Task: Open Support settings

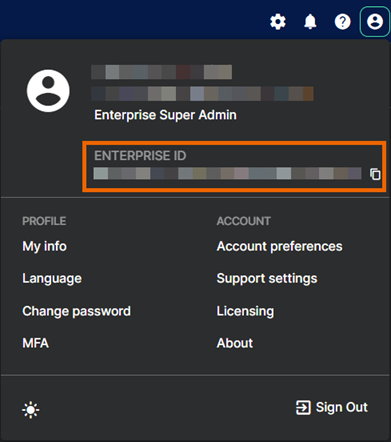Action: (x=267, y=279)
